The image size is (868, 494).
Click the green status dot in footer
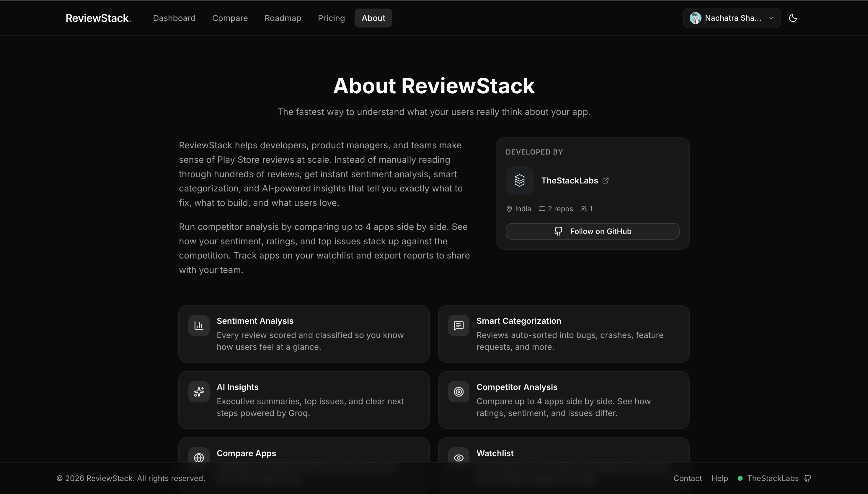click(x=740, y=478)
